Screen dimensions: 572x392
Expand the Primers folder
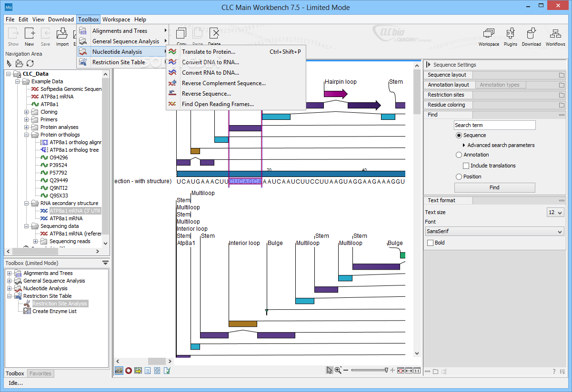pos(27,119)
